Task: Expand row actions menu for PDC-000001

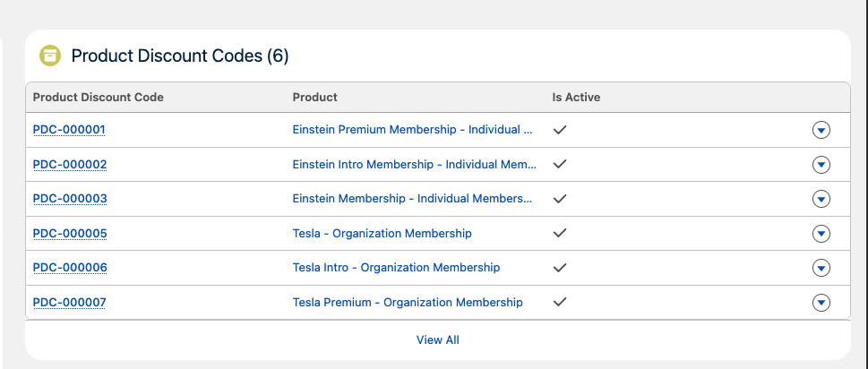Action: (821, 130)
